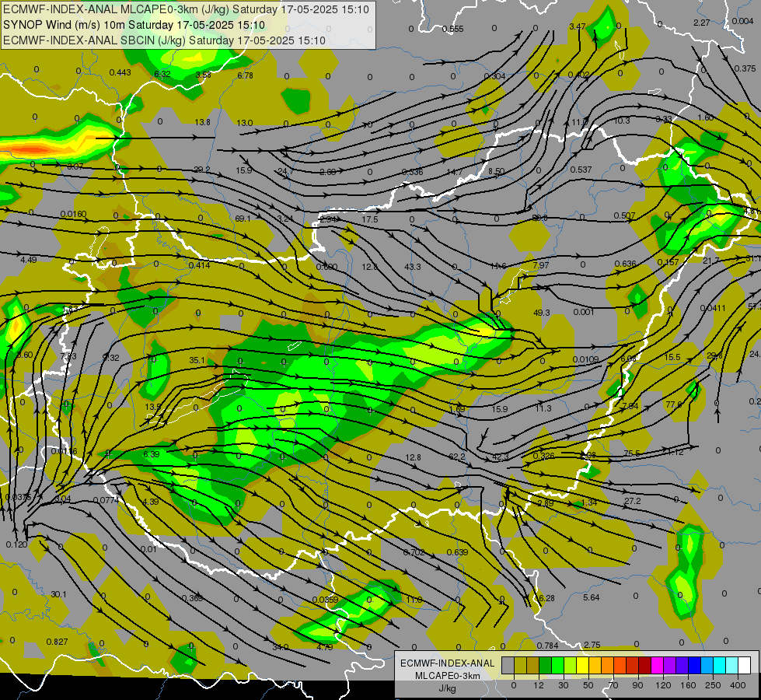Click the value 2.27 at top right

point(702,23)
